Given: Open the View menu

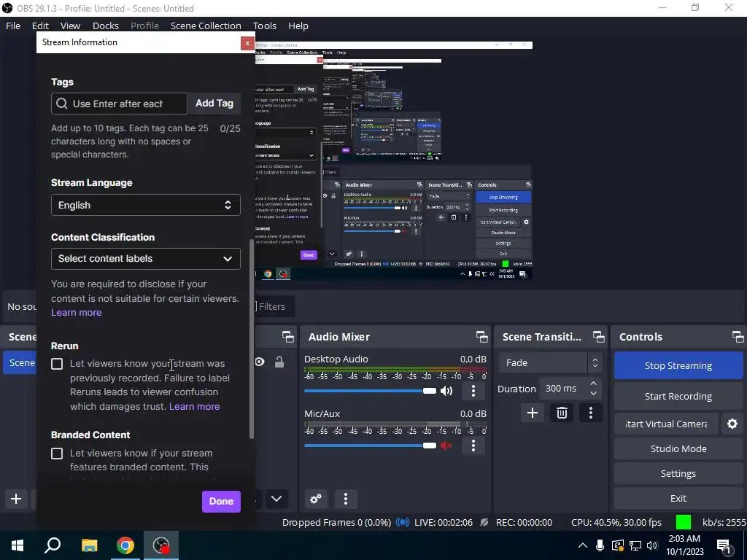Looking at the screenshot, I should (x=70, y=26).
